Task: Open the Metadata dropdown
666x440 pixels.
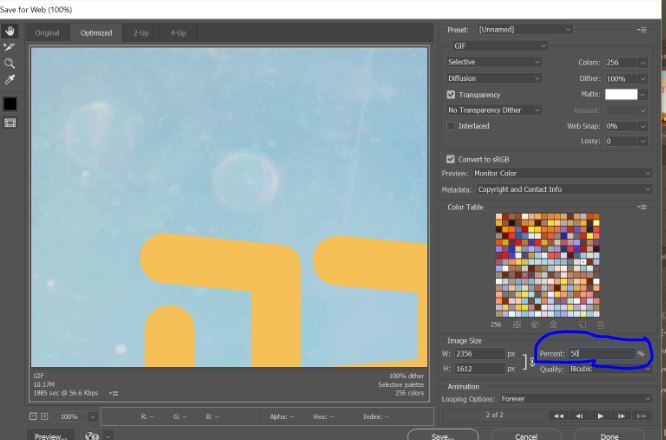Action: 564,189
